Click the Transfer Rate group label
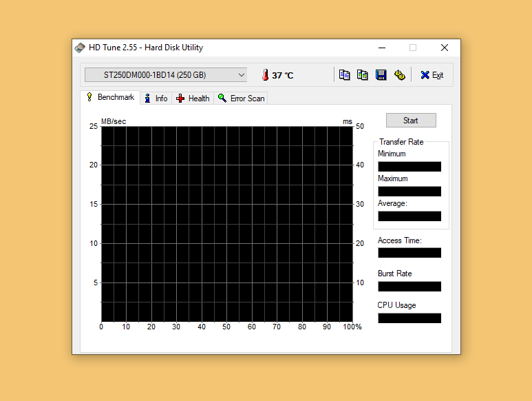 click(401, 142)
